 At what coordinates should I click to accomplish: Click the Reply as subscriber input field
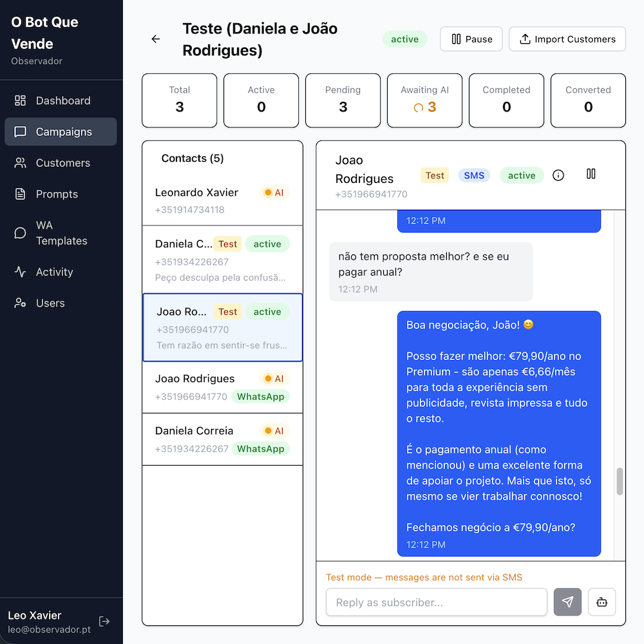pos(436,602)
